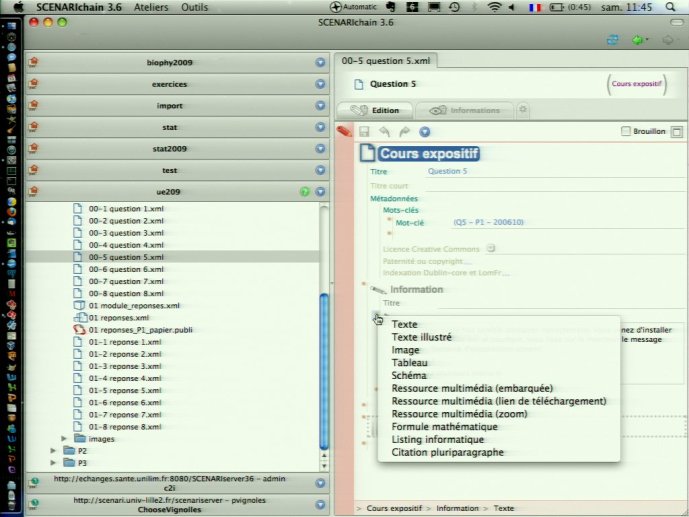The height and width of the screenshot is (517, 689).
Task: Open the blue round menu in editor toolbar
Action: (424, 132)
